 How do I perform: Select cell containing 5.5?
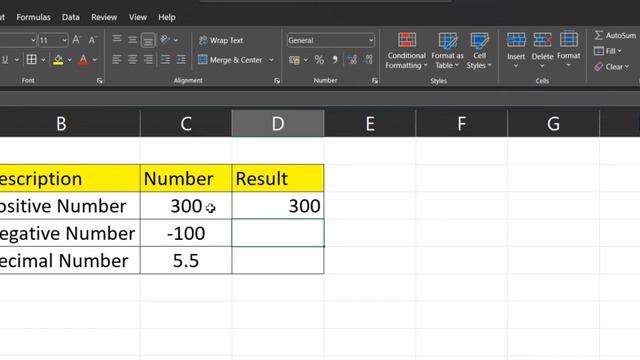click(x=186, y=260)
